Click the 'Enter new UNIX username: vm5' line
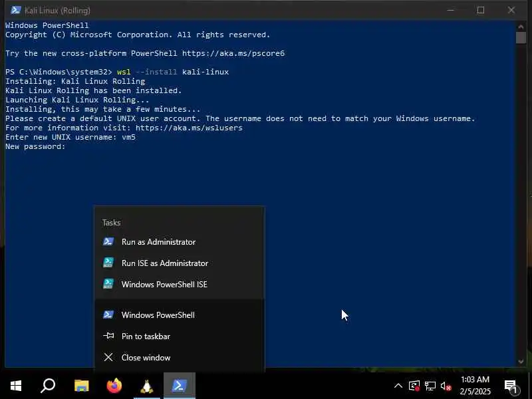Viewport: 532px width, 399px height. tap(70, 137)
